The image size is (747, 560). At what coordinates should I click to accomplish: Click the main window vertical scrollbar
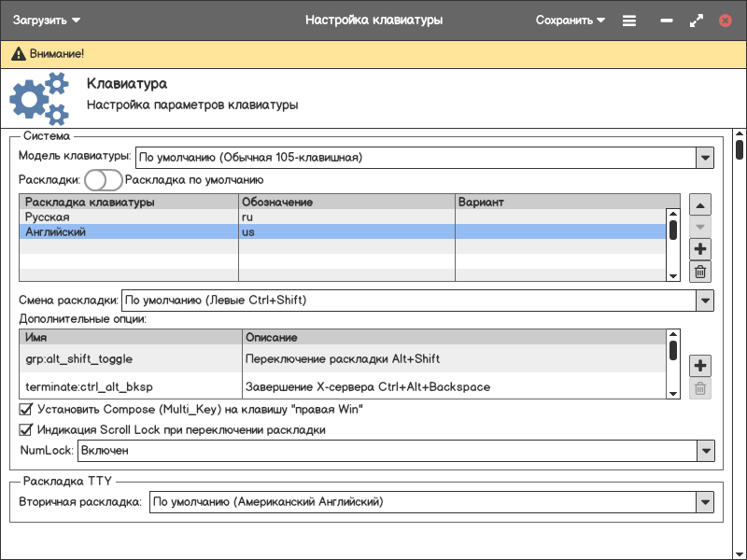point(739,150)
